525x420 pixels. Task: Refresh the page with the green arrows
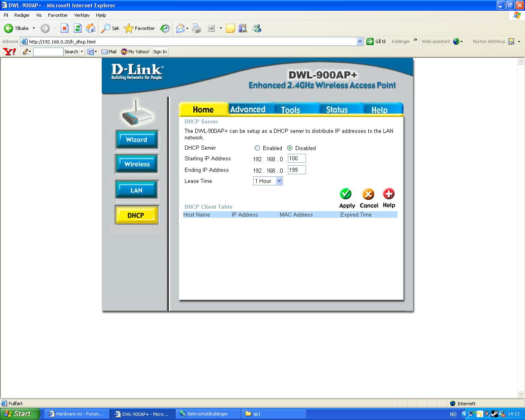pos(78,28)
